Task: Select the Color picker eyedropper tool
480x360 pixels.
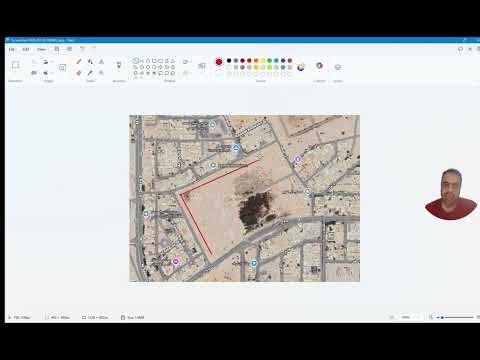Action: 90,73
